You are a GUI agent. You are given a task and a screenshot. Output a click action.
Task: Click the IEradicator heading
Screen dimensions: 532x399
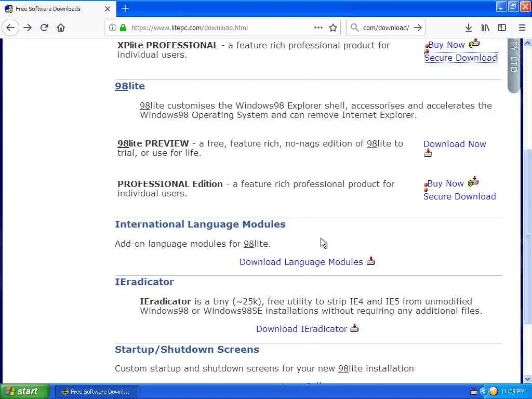[144, 282]
